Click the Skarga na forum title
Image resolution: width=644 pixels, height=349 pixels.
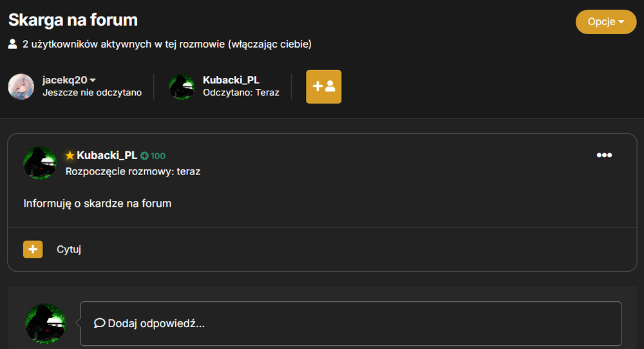(73, 20)
